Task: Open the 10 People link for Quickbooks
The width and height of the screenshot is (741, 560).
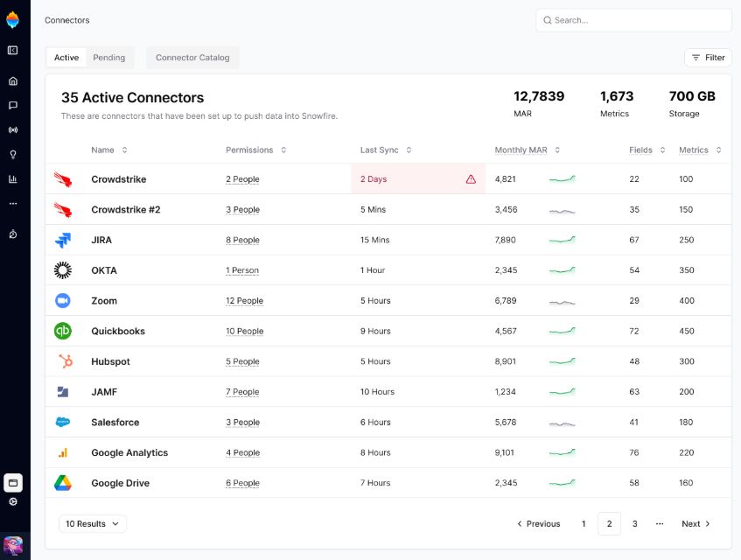Action: tap(244, 332)
